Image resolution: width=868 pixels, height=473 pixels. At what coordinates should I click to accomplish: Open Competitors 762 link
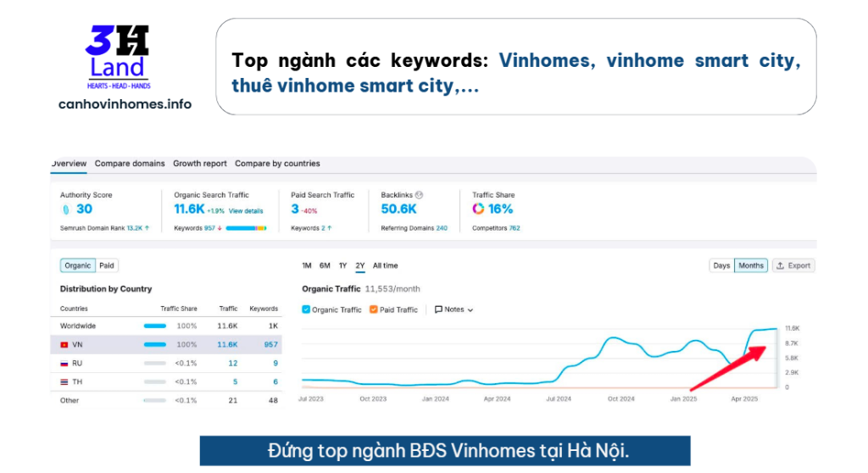[515, 228]
